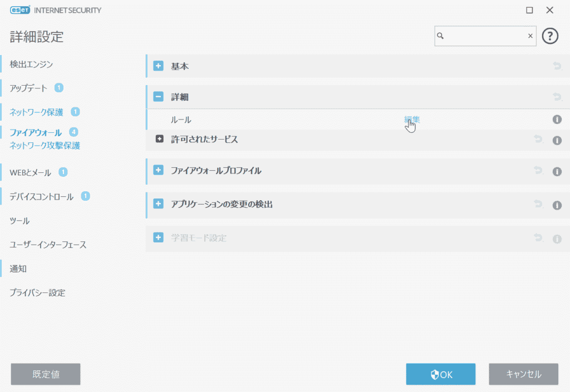The height and width of the screenshot is (392, 570).
Task: Revert アプリケーションの変更の検出 with undo arrow
Action: click(x=538, y=204)
